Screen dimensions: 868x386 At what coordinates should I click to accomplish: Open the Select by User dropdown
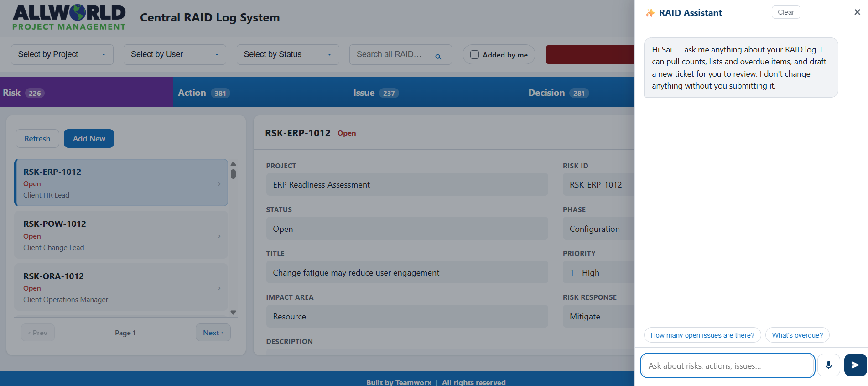click(x=175, y=54)
